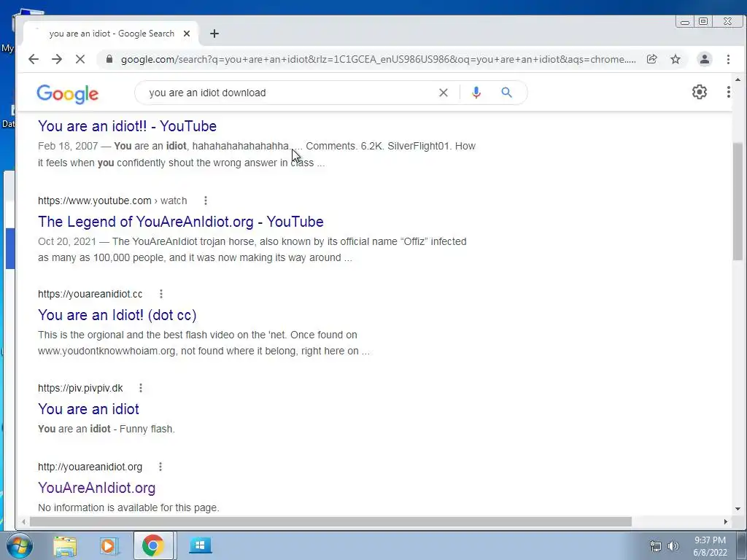The width and height of the screenshot is (747, 560).
Task: Open 'You are an idiot' piv.pivpiv.dk result
Action: [x=88, y=409]
